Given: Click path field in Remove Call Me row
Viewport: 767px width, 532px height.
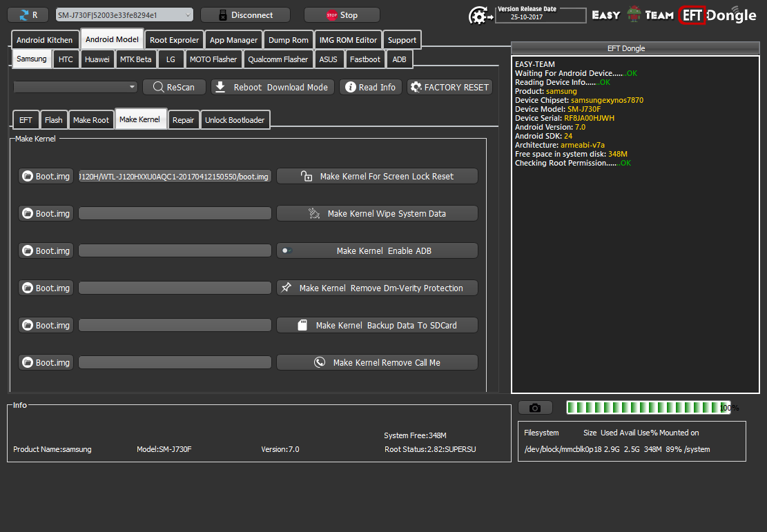Looking at the screenshot, I should pos(175,362).
